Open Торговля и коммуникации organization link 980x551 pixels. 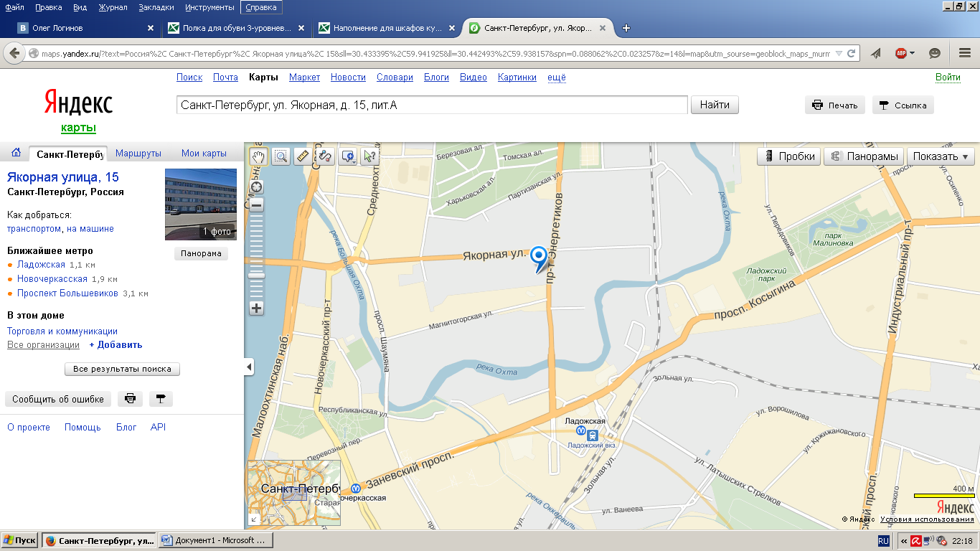coord(62,331)
